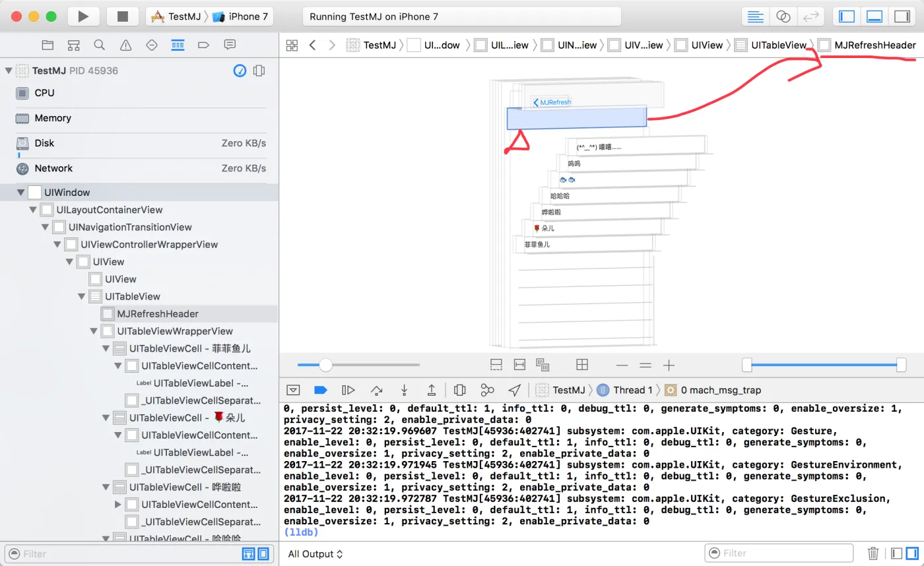Collapse UITableViewWrapperView disclosure triangle

click(93, 331)
